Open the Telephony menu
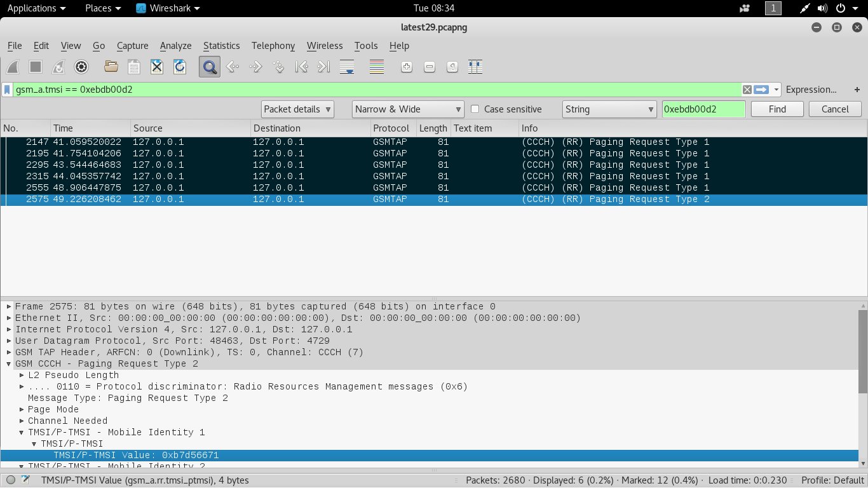This screenshot has width=868, height=488. [x=273, y=46]
